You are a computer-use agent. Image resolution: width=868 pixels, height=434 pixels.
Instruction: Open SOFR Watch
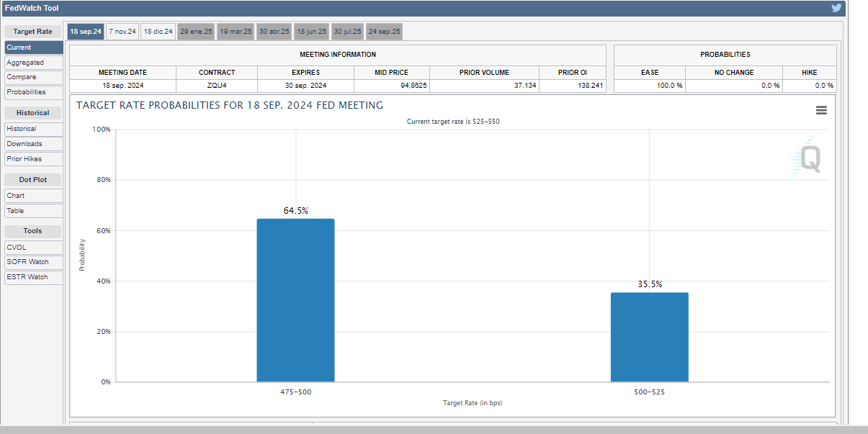[34, 262]
